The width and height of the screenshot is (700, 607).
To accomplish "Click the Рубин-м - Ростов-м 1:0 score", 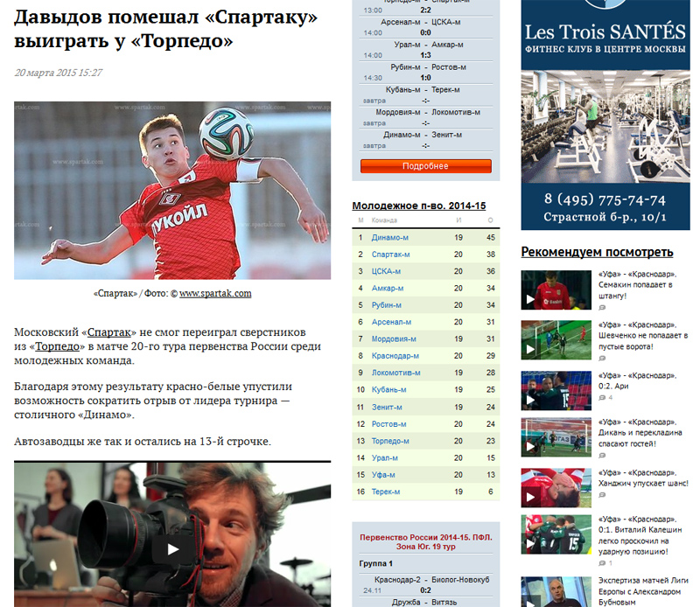I will (425, 78).
